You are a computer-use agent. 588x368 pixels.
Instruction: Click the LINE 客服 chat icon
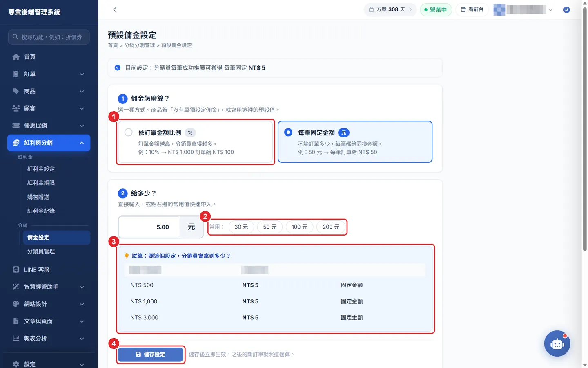(x=16, y=269)
